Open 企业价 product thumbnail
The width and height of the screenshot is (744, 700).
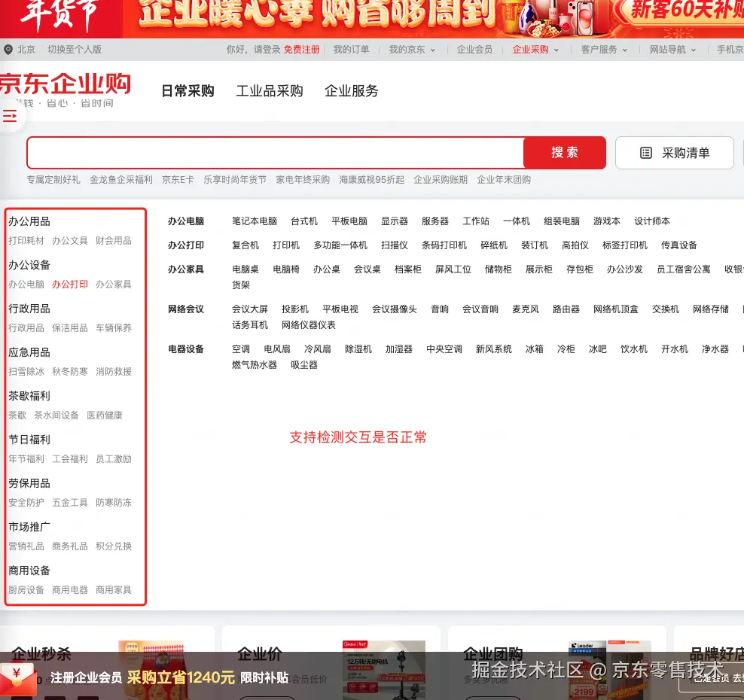[x=384, y=670]
